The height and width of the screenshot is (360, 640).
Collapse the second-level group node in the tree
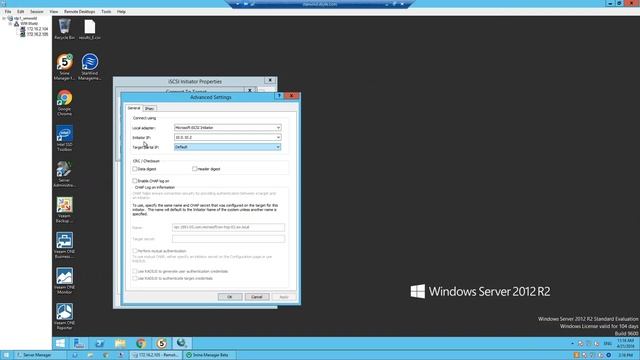11,24
